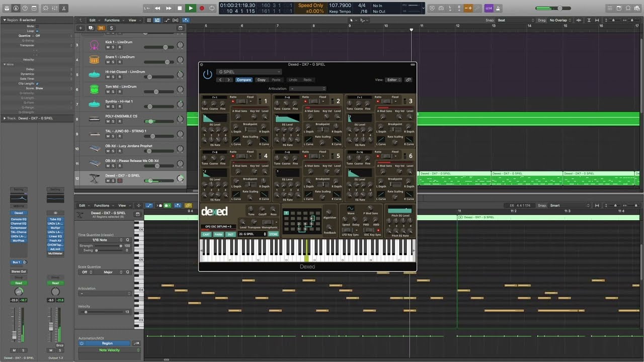Screen dimensions: 644x362
Task: Toggle Cycle mode
Action: (212, 8)
